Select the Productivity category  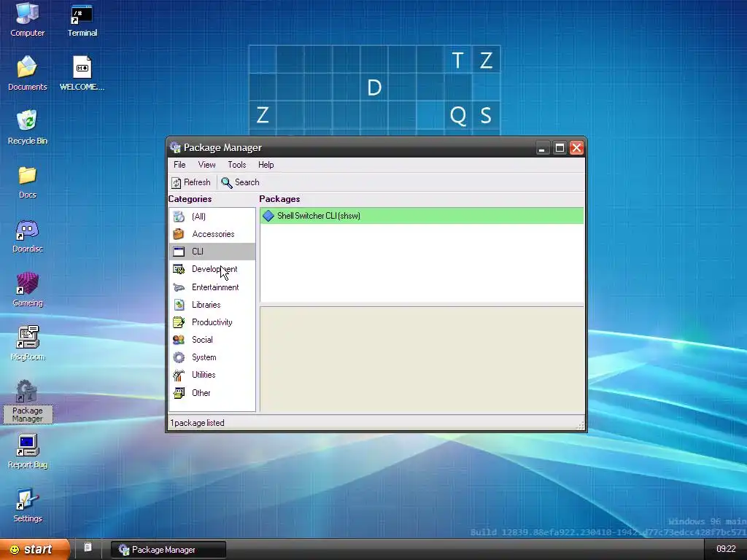coord(212,322)
